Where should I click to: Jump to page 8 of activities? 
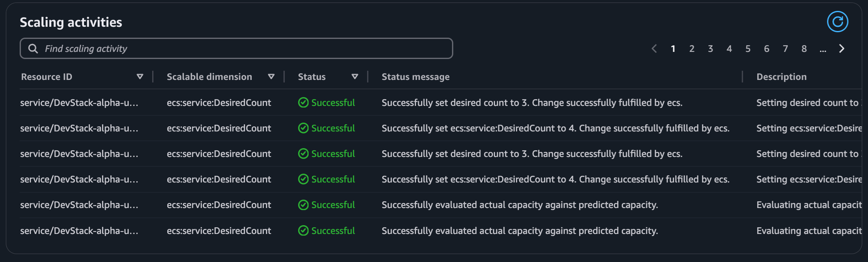click(804, 49)
